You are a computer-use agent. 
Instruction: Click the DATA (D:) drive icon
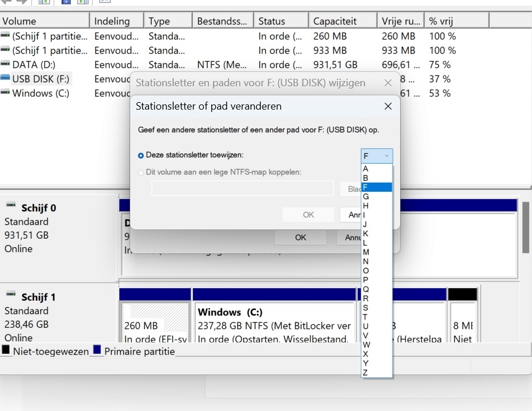tap(6, 65)
